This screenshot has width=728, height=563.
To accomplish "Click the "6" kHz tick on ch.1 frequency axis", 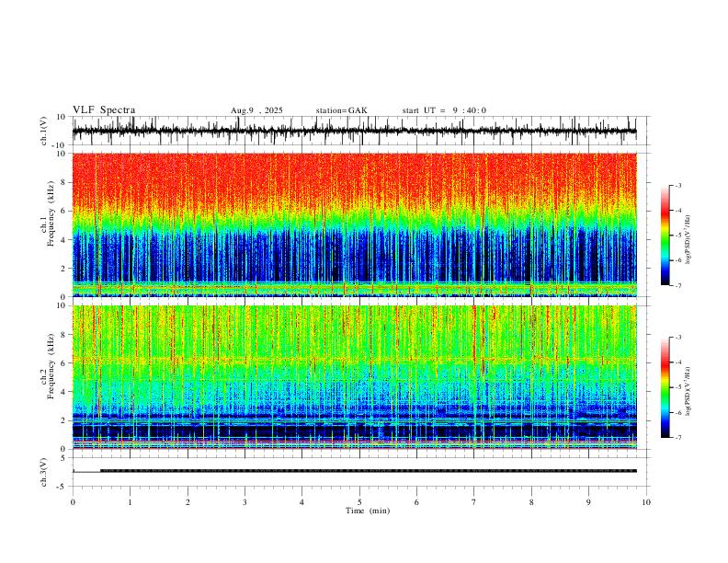I will (64, 211).
